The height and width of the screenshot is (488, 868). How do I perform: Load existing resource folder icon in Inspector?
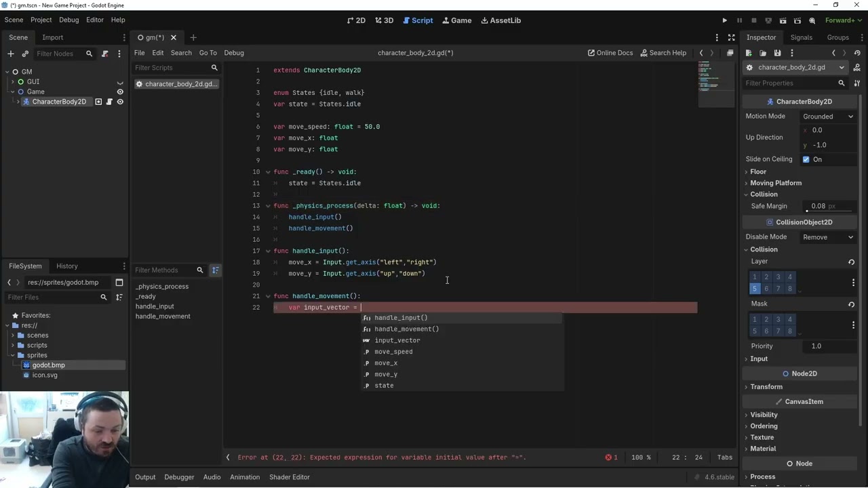(763, 53)
